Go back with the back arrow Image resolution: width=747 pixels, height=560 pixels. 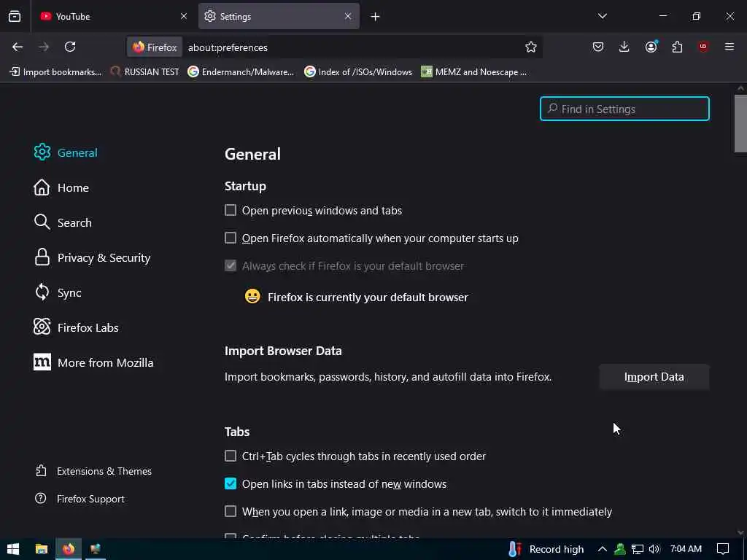(18, 47)
